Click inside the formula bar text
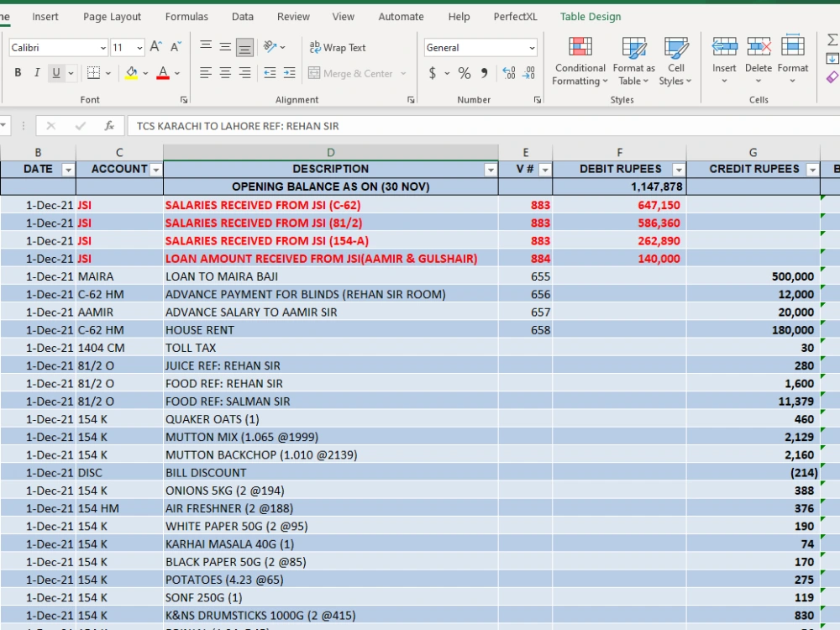The width and height of the screenshot is (840, 630). [238, 127]
